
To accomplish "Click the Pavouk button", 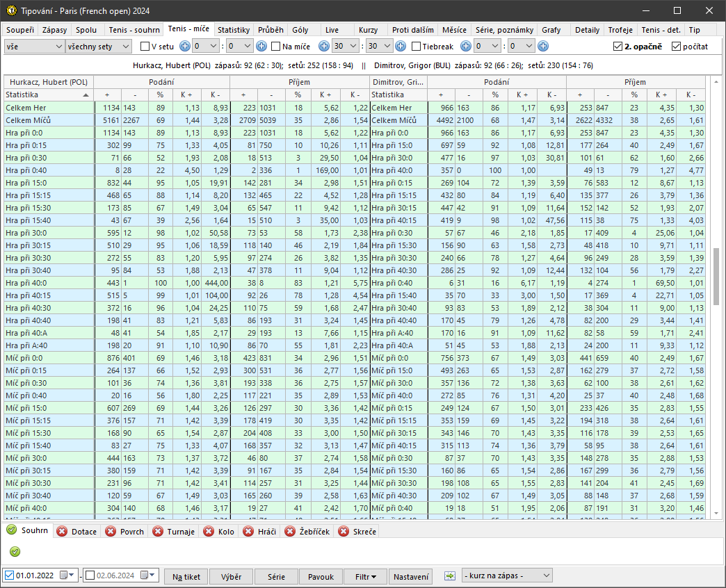I will click(321, 576).
